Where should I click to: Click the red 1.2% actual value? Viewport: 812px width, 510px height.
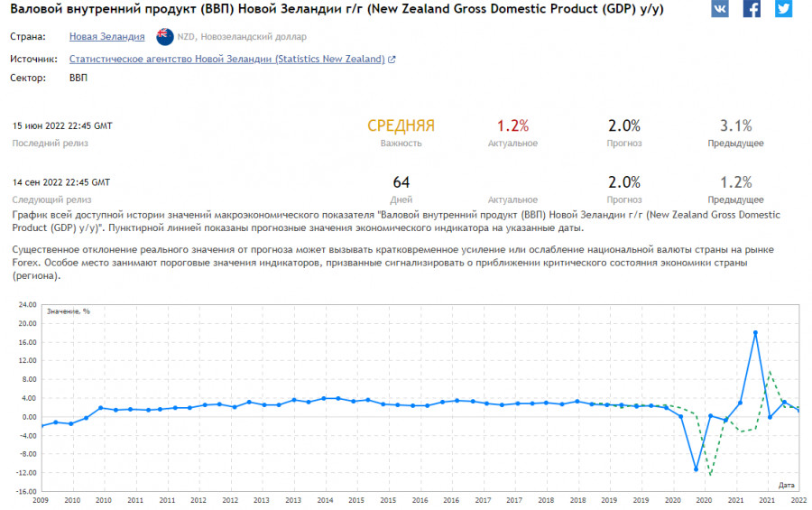(512, 126)
